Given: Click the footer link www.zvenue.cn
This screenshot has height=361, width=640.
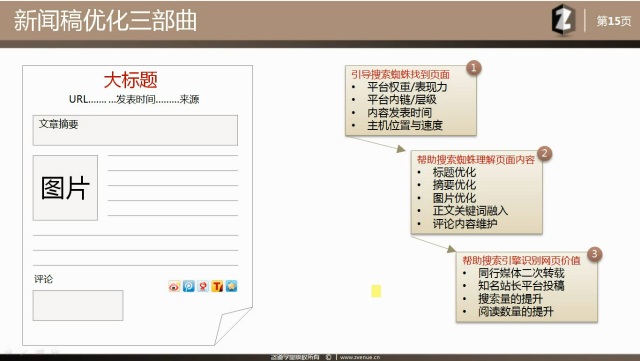Looking at the screenshot, I should coord(360,357).
